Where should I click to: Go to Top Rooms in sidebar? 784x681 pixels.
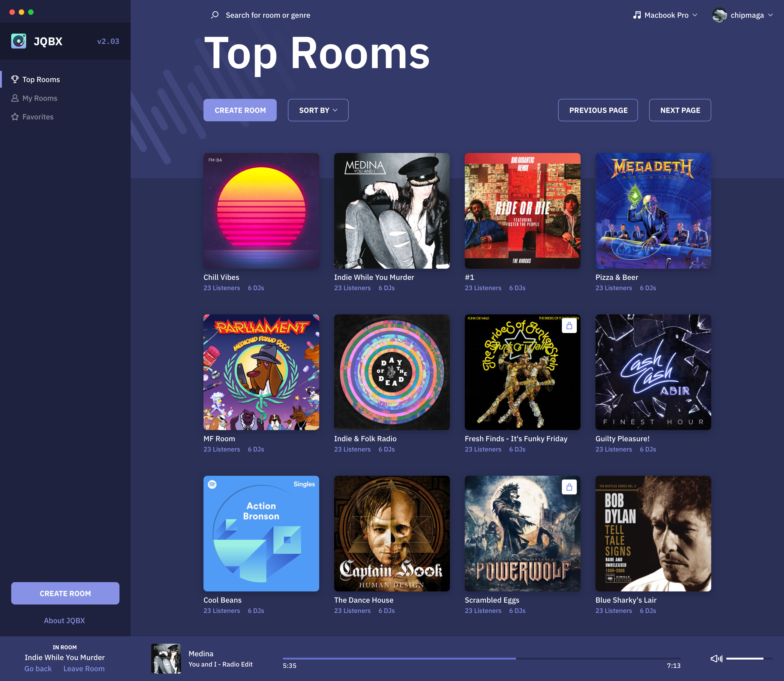coord(41,79)
